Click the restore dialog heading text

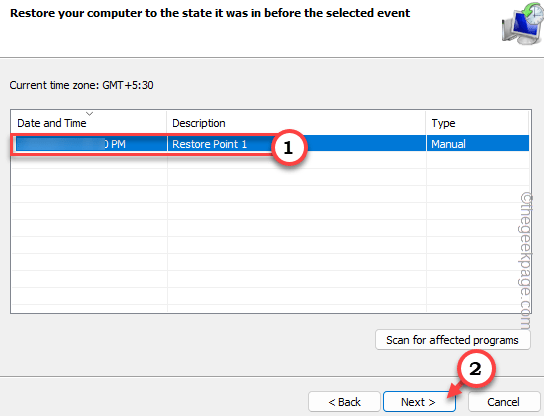(210, 13)
